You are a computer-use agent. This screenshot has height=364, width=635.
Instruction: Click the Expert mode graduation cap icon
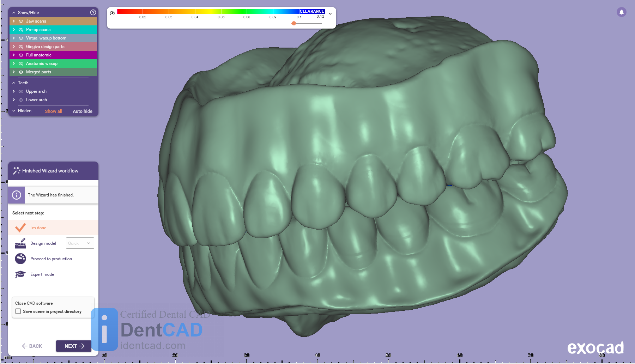pyautogui.click(x=20, y=274)
